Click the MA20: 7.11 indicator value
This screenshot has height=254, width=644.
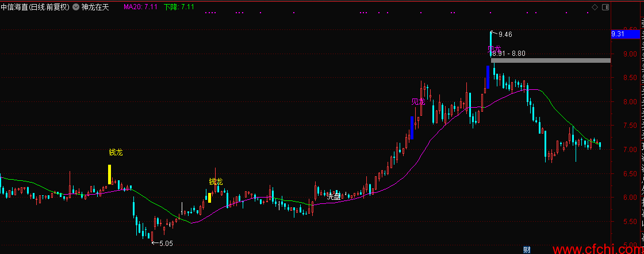tap(141, 7)
